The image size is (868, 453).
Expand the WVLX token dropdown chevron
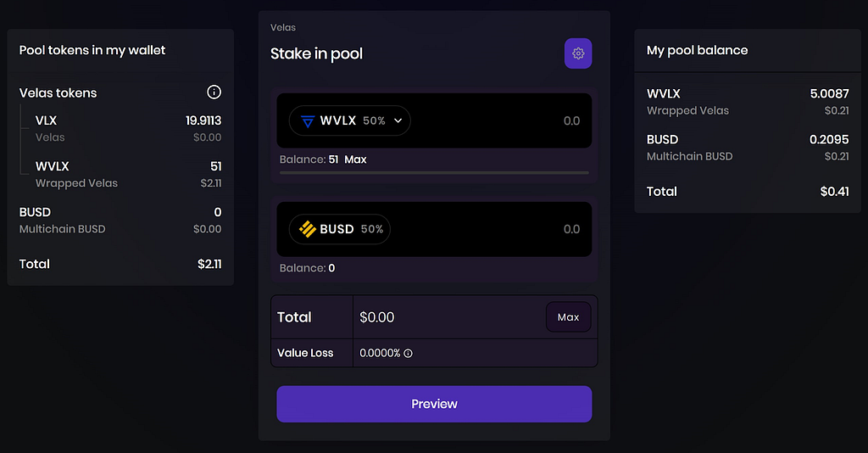click(x=398, y=120)
